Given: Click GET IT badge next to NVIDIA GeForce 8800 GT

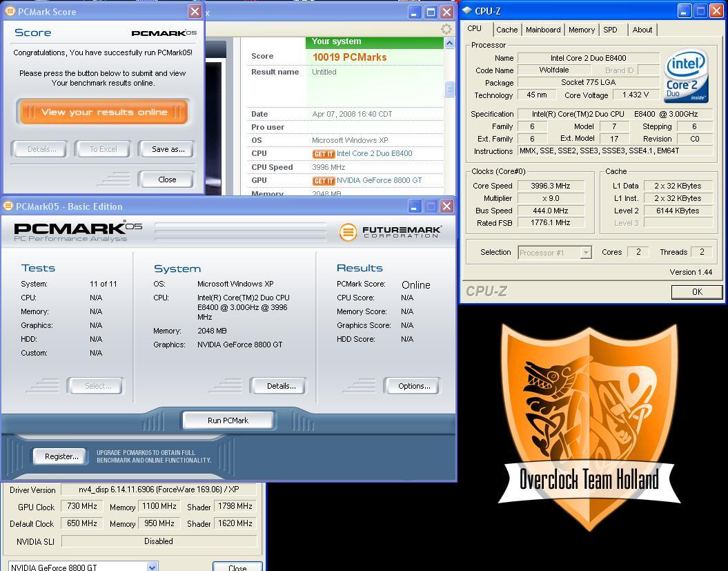Looking at the screenshot, I should click(x=324, y=181).
